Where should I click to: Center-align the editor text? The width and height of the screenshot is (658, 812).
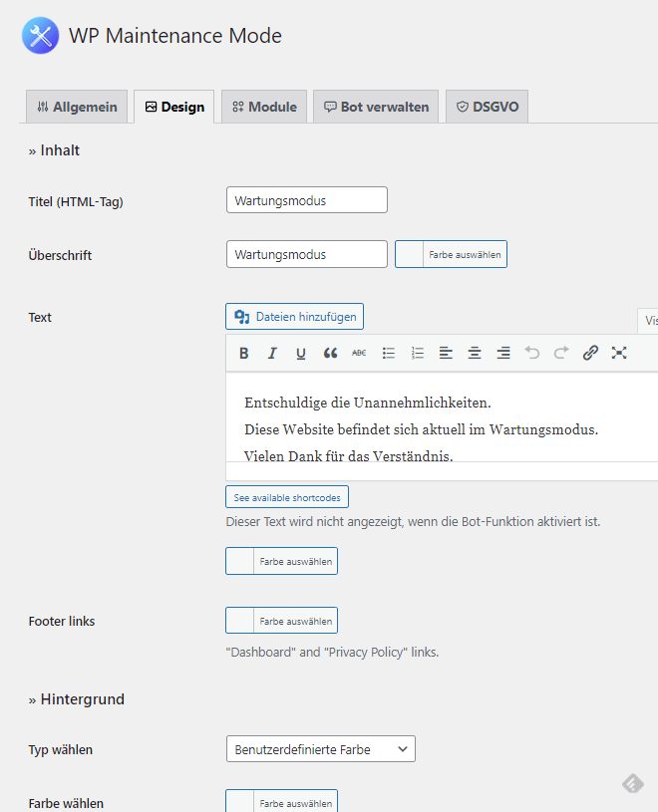tap(475, 353)
